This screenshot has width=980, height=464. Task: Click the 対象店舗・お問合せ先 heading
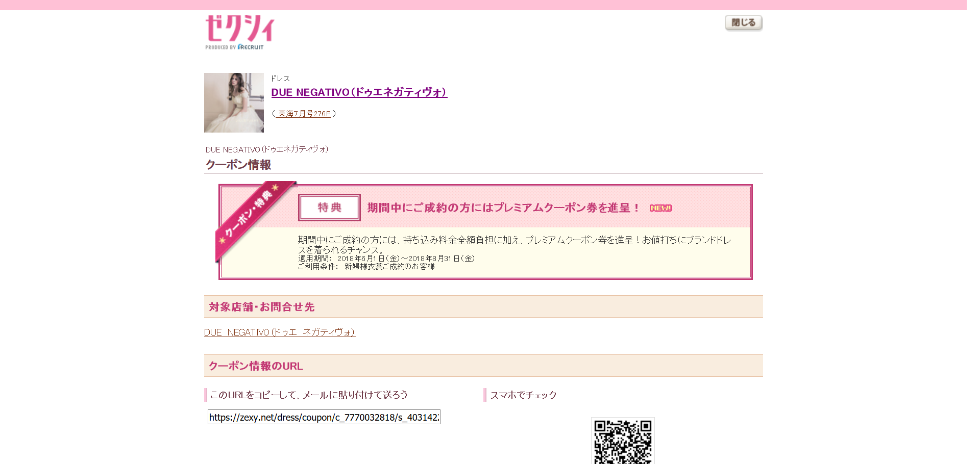coord(261,307)
